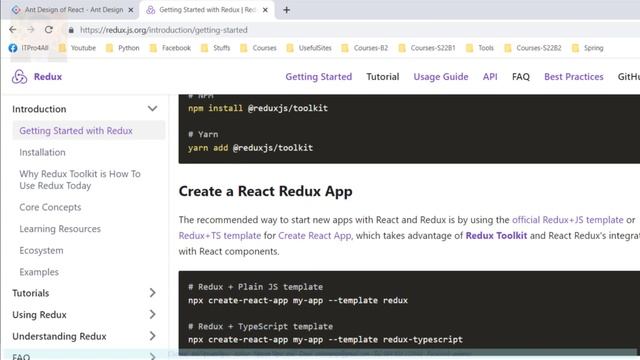Open the Stuffs bookmarks folder
Viewport: 640px width, 360px height.
click(216, 48)
